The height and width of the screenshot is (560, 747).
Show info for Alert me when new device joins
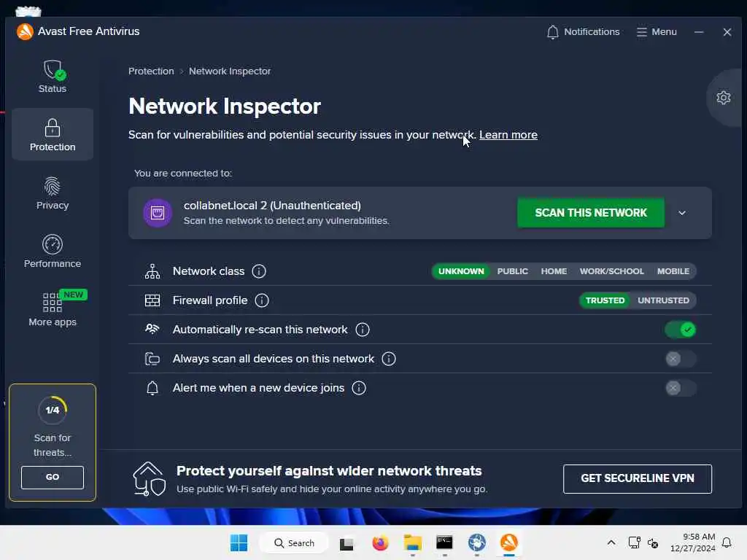coord(359,388)
